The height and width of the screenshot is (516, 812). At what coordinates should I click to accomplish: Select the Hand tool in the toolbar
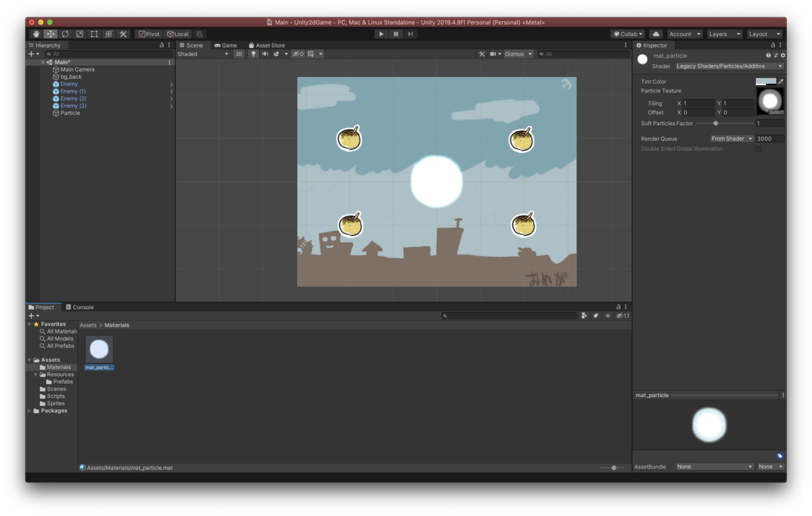click(36, 34)
